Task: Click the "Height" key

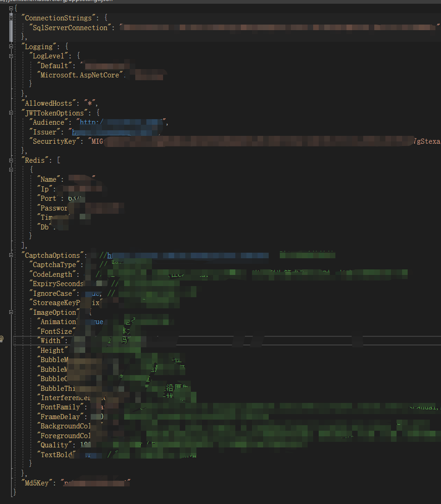Action: [x=52, y=351]
